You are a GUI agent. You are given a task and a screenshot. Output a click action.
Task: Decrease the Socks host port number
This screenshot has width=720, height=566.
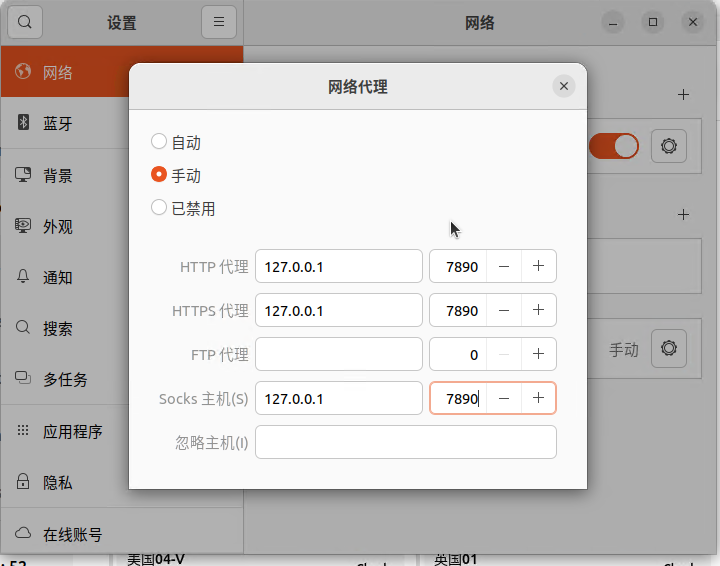point(504,398)
